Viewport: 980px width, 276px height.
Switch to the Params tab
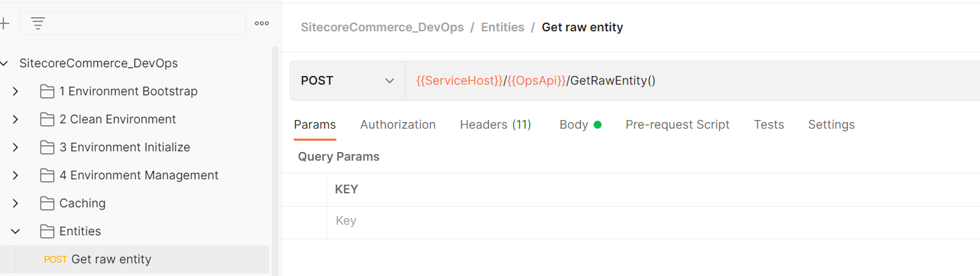[315, 125]
